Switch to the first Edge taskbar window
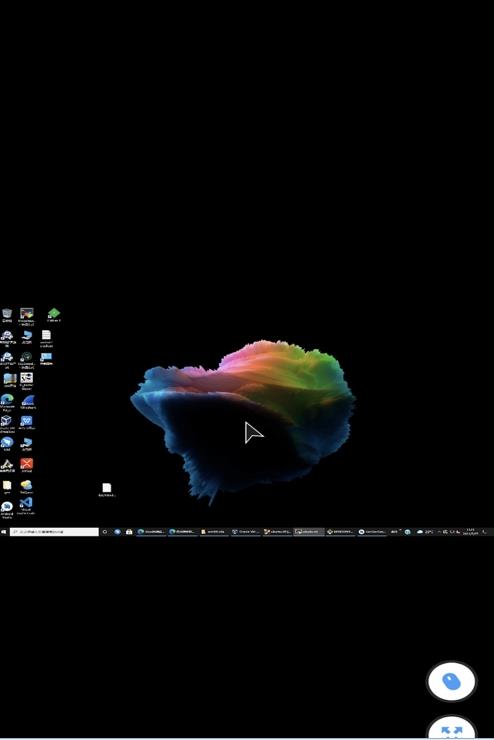494x740 pixels. tap(151, 532)
